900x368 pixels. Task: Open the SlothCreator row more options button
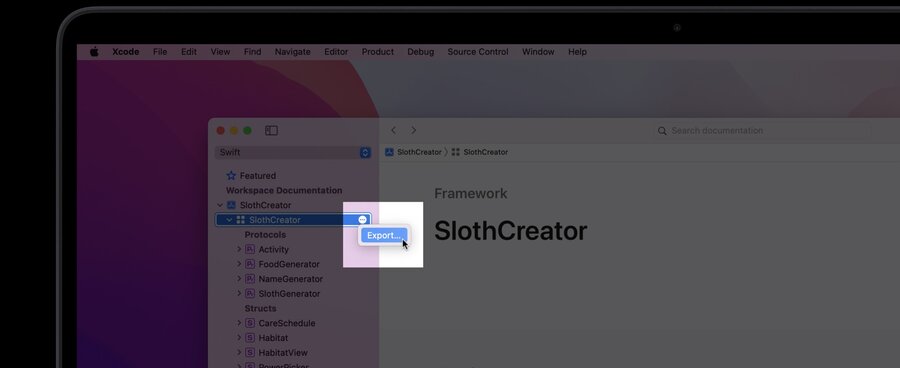click(362, 220)
